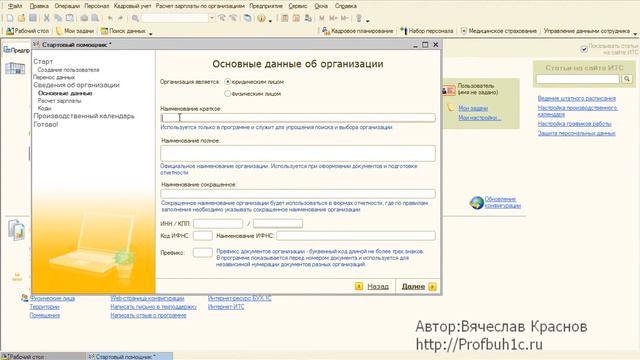Open the Кадровый учет menu

pyautogui.click(x=133, y=6)
